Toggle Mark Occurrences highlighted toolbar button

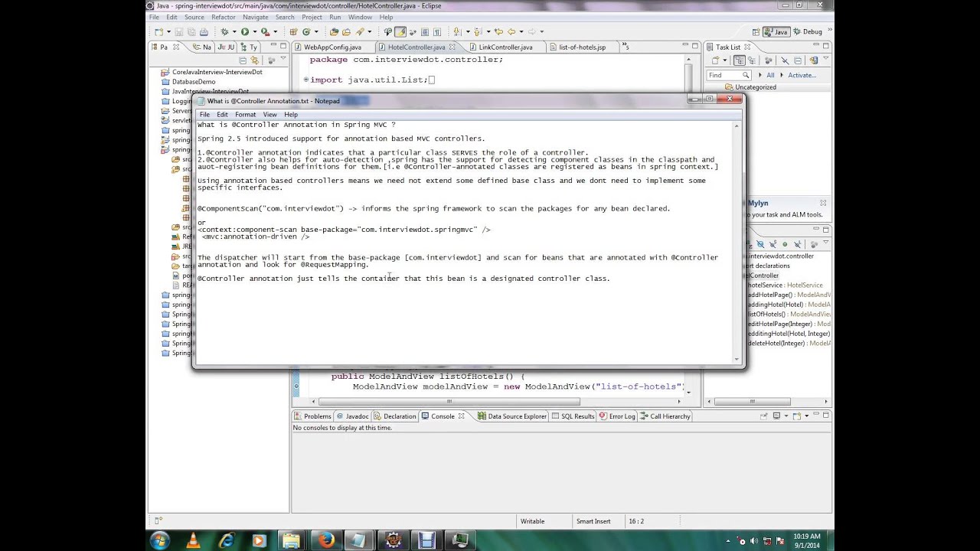[x=400, y=31]
